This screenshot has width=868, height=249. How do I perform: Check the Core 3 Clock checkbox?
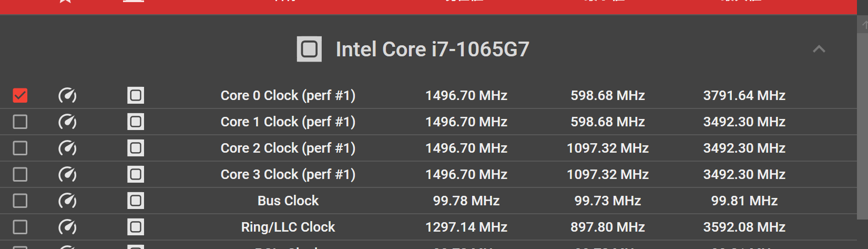(20, 174)
